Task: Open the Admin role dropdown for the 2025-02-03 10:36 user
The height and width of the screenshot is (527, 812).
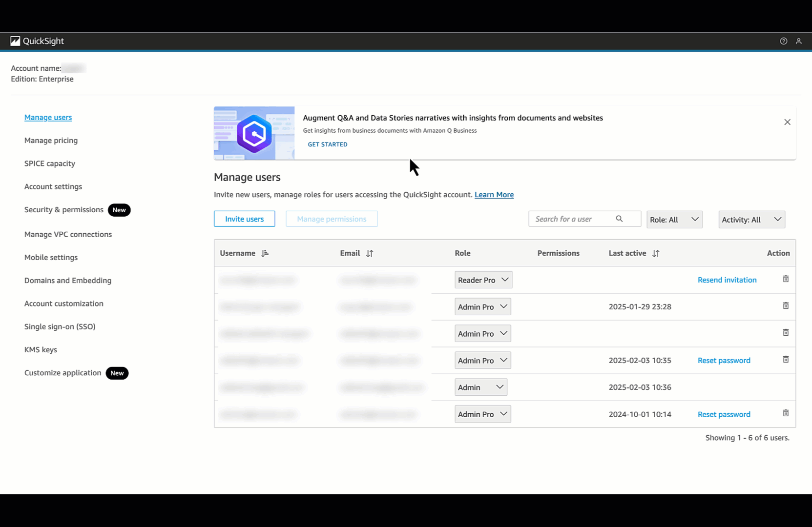Action: 481,387
